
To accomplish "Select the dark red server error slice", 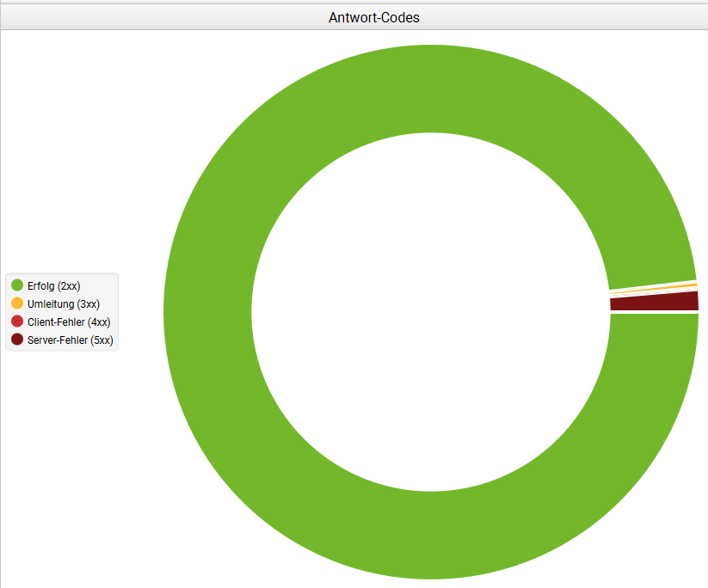I will 654,302.
